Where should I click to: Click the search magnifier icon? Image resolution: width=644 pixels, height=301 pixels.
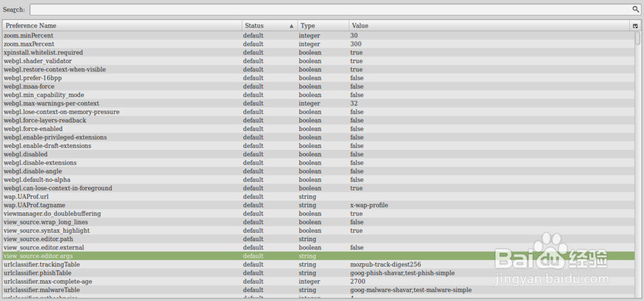(x=635, y=9)
